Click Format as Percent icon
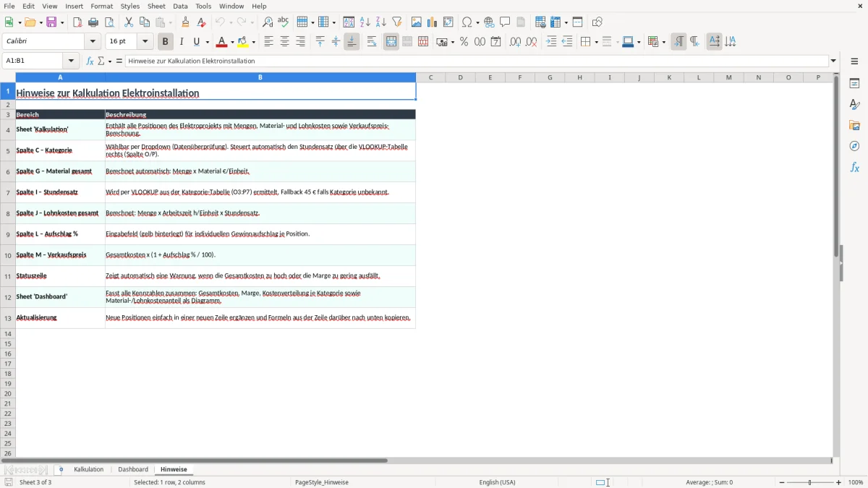 coord(464,42)
